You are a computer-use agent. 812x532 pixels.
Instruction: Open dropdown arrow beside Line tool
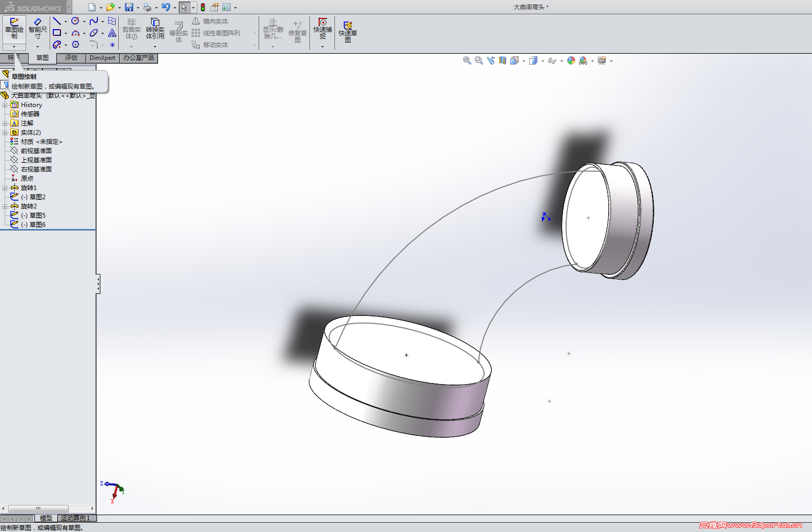click(66, 22)
